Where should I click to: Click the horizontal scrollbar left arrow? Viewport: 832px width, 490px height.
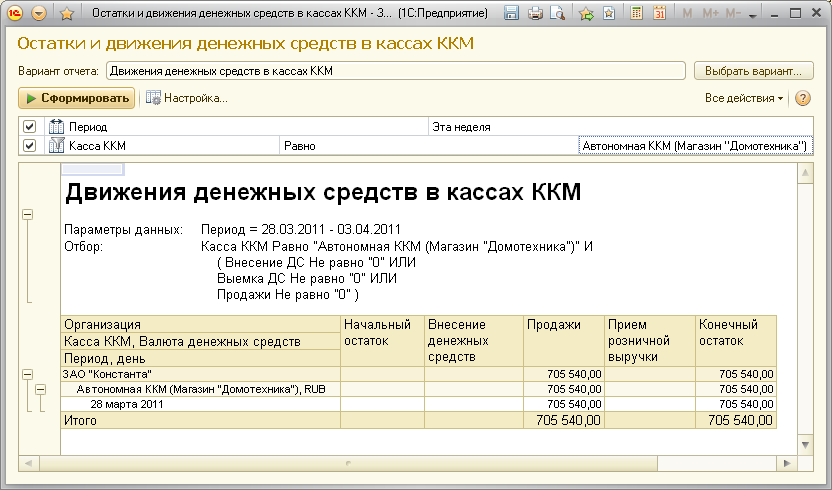[x=29, y=463]
